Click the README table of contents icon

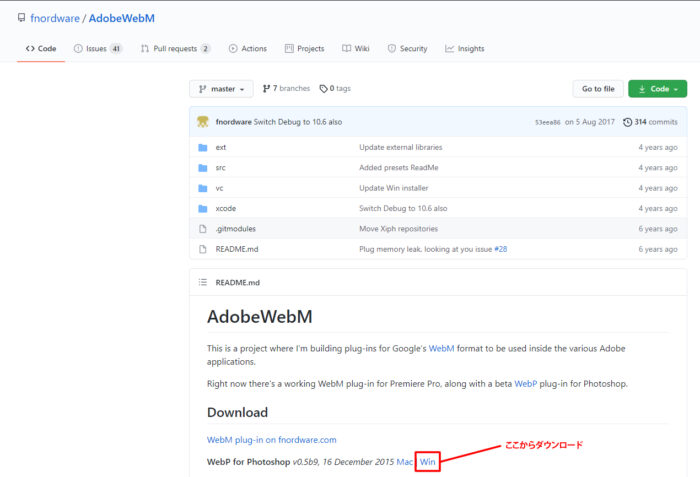click(203, 282)
